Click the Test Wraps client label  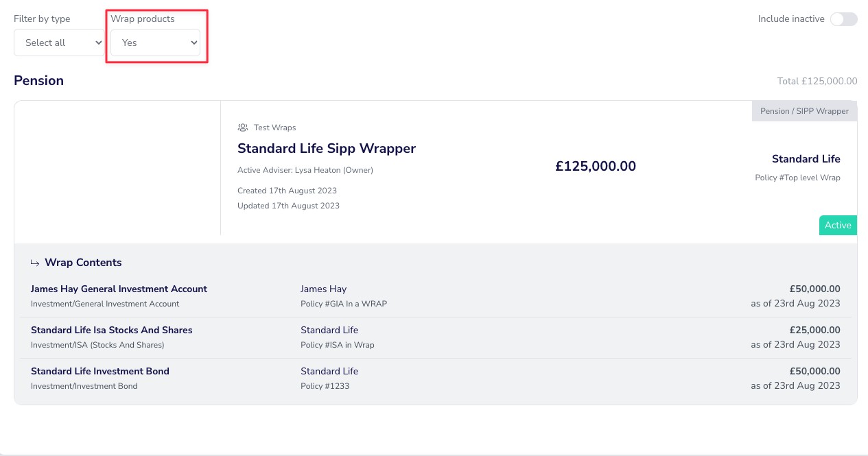[274, 128]
